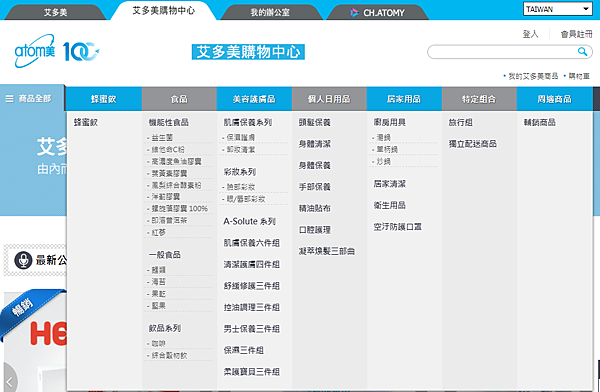Open 旅行組 link
Image resolution: width=600 pixels, height=392 pixels.
coord(460,122)
